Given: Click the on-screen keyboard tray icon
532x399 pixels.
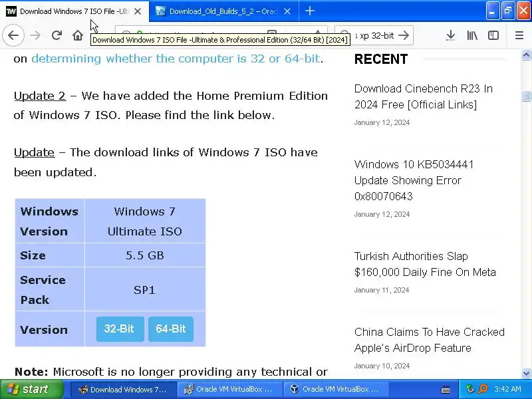Looking at the screenshot, I should pyautogui.click(x=446, y=390).
